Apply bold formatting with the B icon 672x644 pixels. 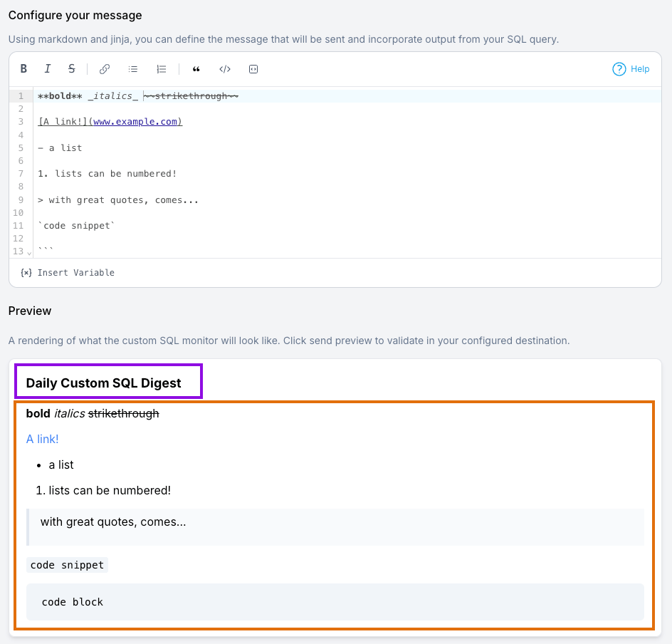pyautogui.click(x=23, y=68)
